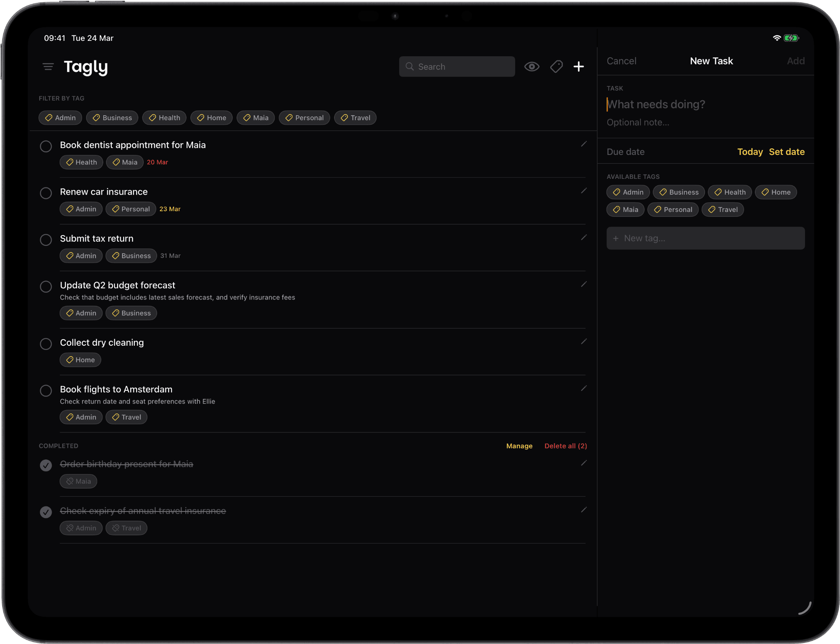Complete the 'Collect dry cleaning' task

(46, 344)
